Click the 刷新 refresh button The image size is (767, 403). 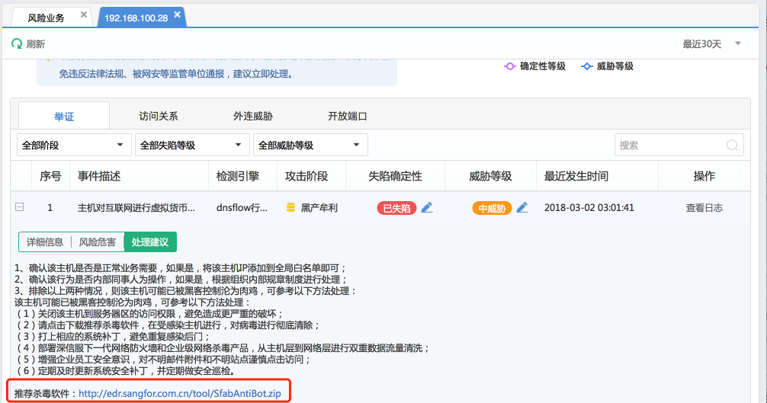(x=28, y=44)
